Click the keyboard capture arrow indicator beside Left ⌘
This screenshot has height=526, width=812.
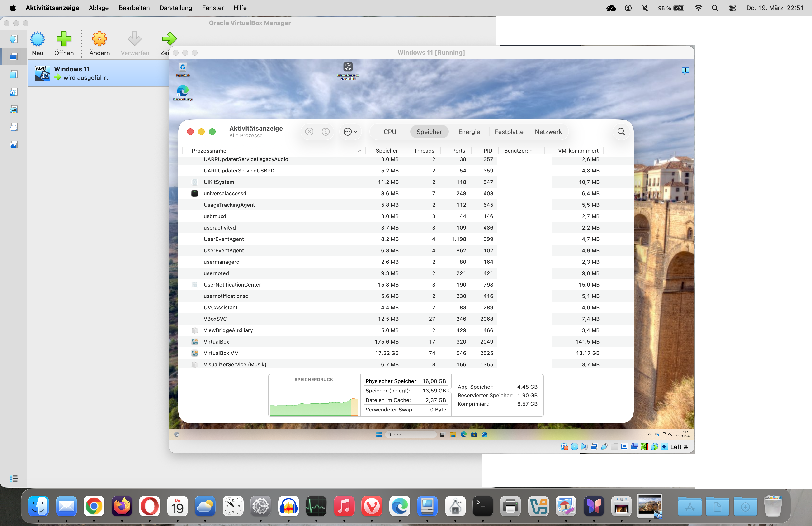(x=664, y=447)
